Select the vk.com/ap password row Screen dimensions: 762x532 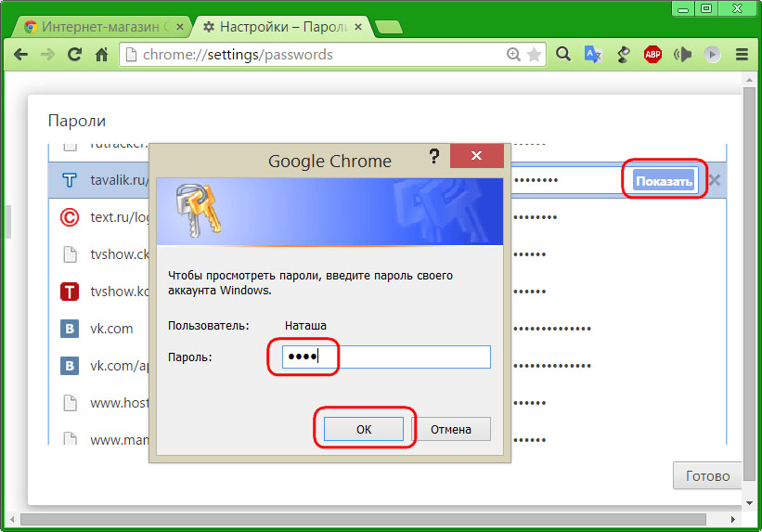pyautogui.click(x=387, y=366)
